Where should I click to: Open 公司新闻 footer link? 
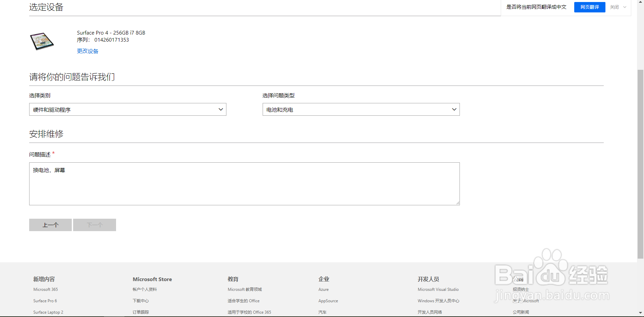coord(521,312)
